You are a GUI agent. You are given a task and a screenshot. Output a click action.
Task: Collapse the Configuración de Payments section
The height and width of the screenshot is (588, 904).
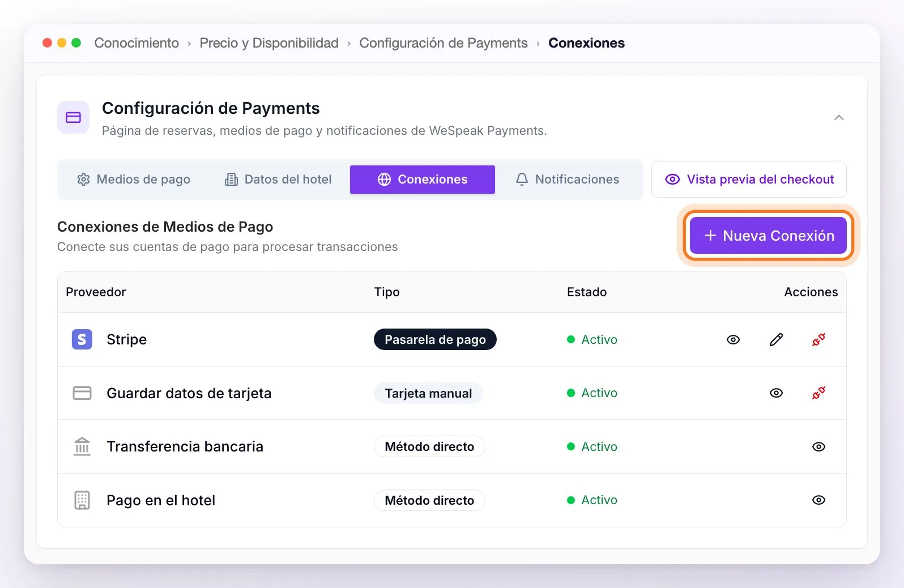coord(839,118)
